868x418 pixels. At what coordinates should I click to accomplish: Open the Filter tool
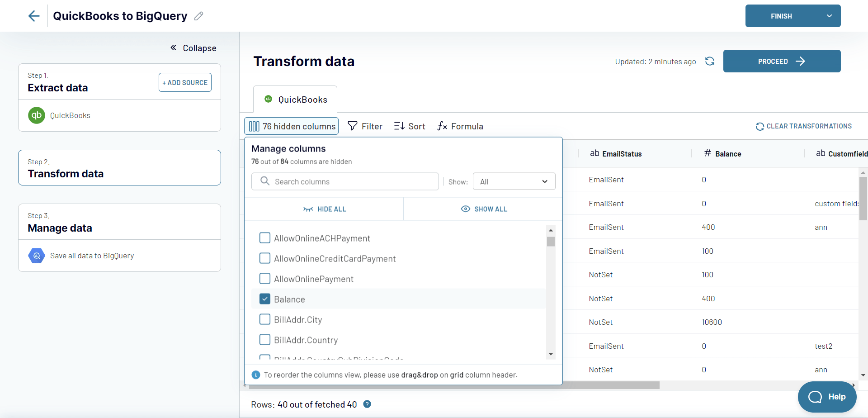coord(365,126)
